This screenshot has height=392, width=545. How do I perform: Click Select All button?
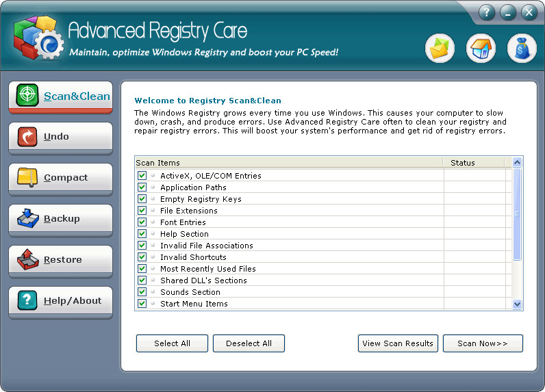click(172, 343)
